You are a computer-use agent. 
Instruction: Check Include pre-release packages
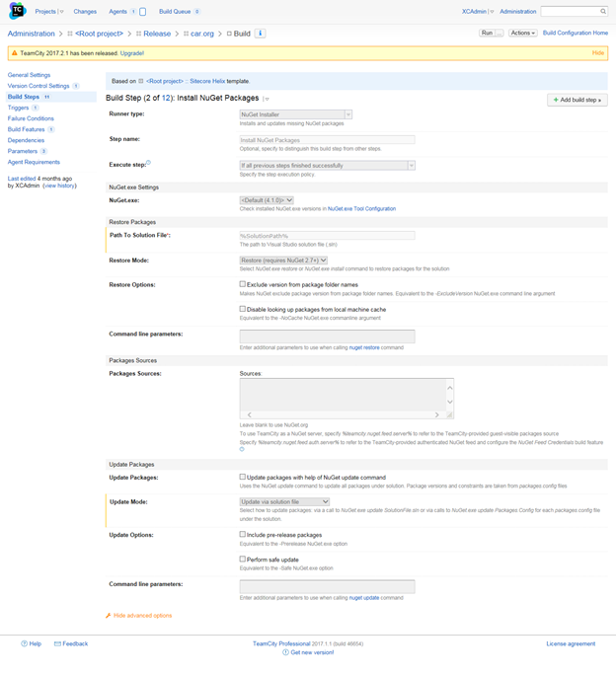tap(243, 534)
